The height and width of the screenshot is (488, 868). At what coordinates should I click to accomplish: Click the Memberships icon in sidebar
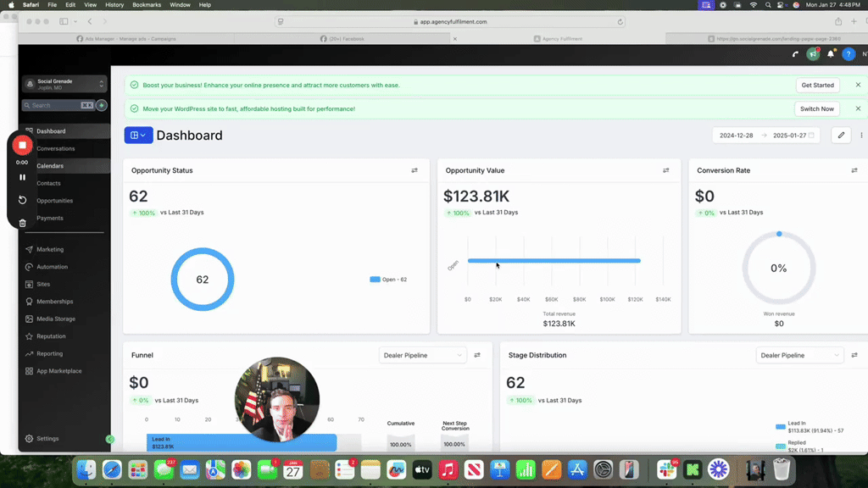click(29, 302)
